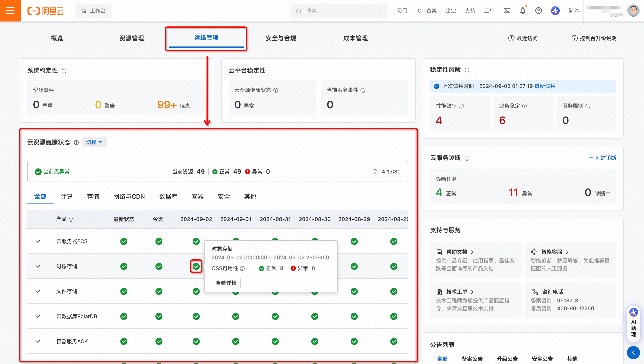Click 容器服务ACK today status icon
644x364 pixels.
(x=159, y=341)
